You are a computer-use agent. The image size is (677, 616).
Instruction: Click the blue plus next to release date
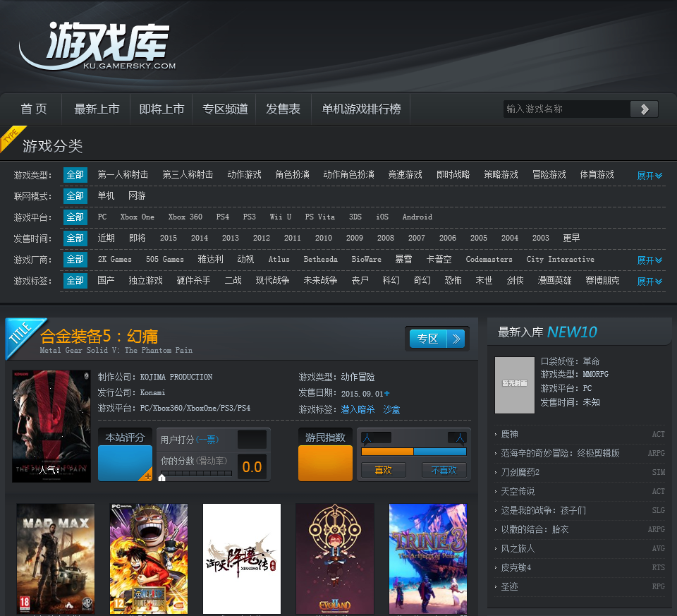(x=387, y=393)
